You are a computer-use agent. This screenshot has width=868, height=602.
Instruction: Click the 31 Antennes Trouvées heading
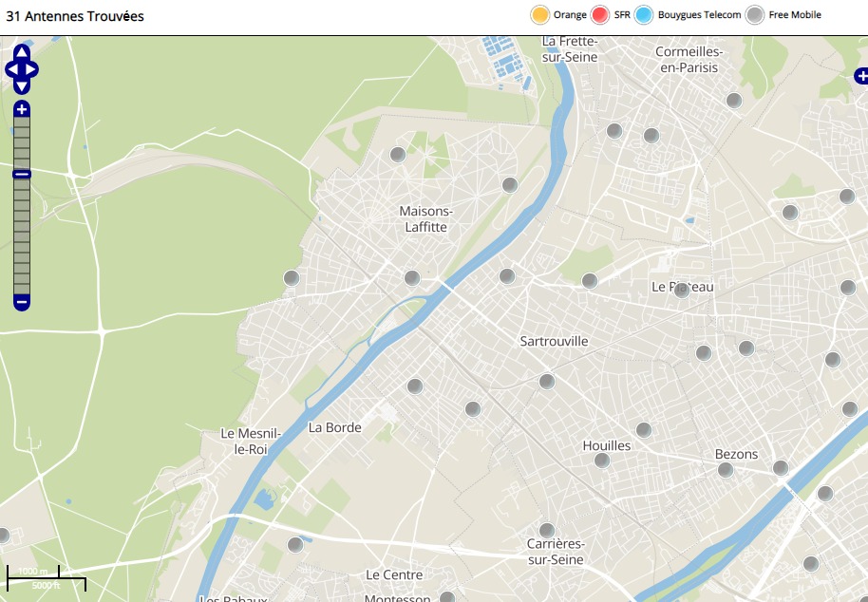tap(75, 16)
